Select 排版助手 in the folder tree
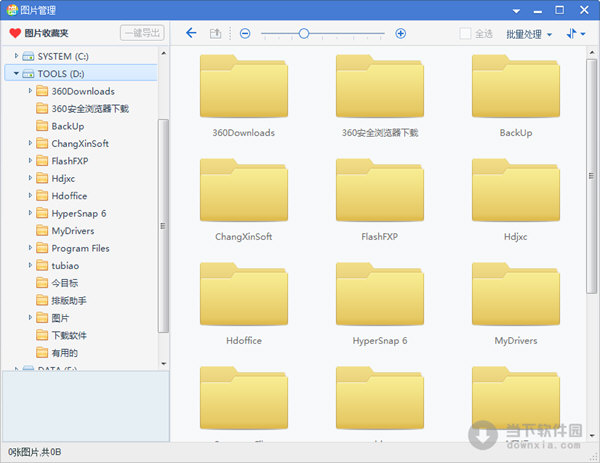The width and height of the screenshot is (600, 463). point(69,300)
